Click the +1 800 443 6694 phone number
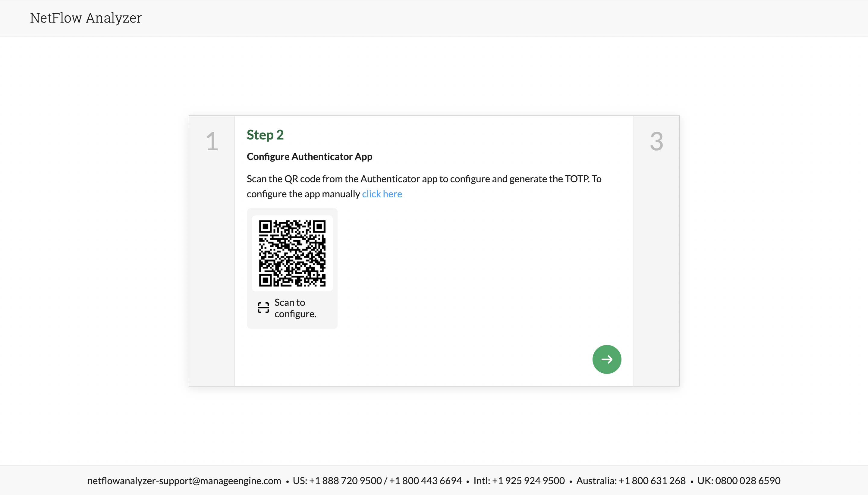This screenshot has width=868, height=495. click(425, 480)
